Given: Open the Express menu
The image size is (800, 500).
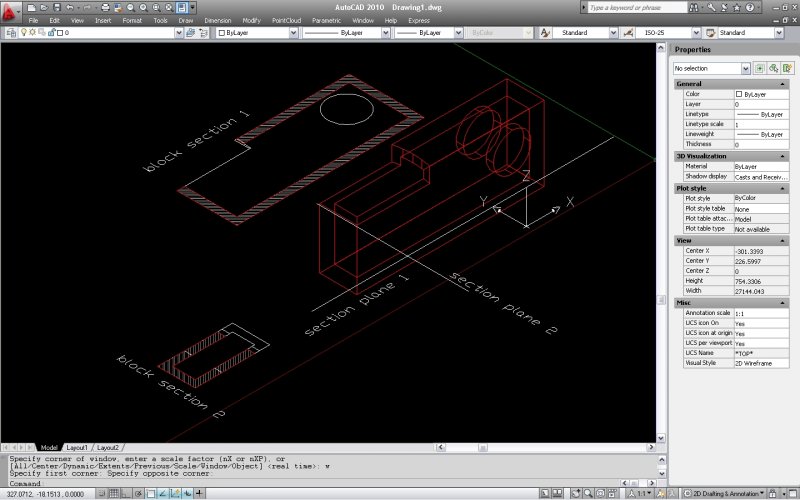Looking at the screenshot, I should tap(419, 20).
